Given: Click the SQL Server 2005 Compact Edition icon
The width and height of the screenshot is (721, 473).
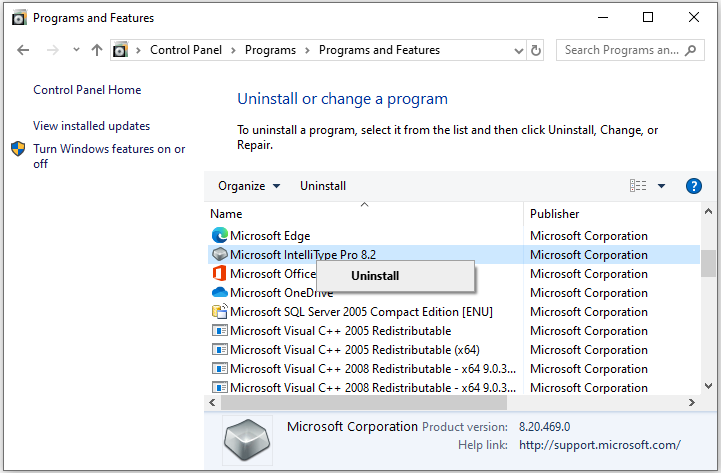Looking at the screenshot, I should click(220, 311).
